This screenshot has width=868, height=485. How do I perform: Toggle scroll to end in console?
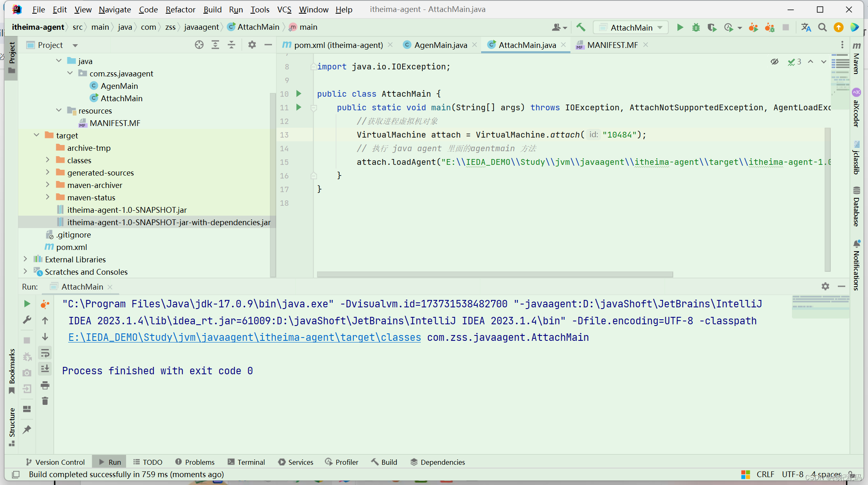tap(45, 369)
